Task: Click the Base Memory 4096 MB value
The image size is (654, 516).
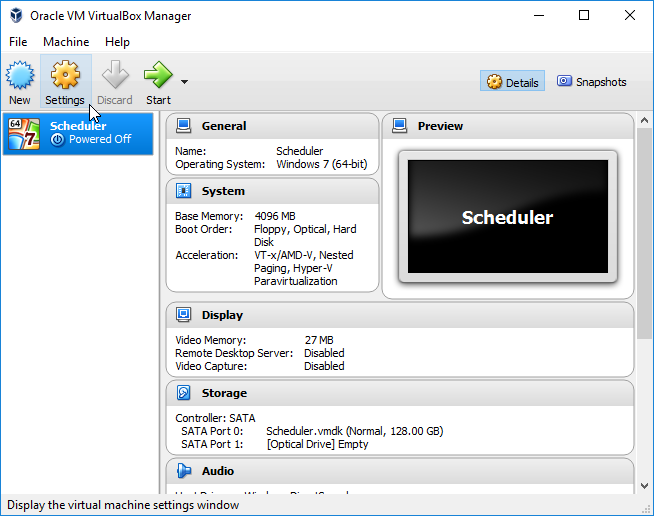Action: pyautogui.click(x=275, y=216)
